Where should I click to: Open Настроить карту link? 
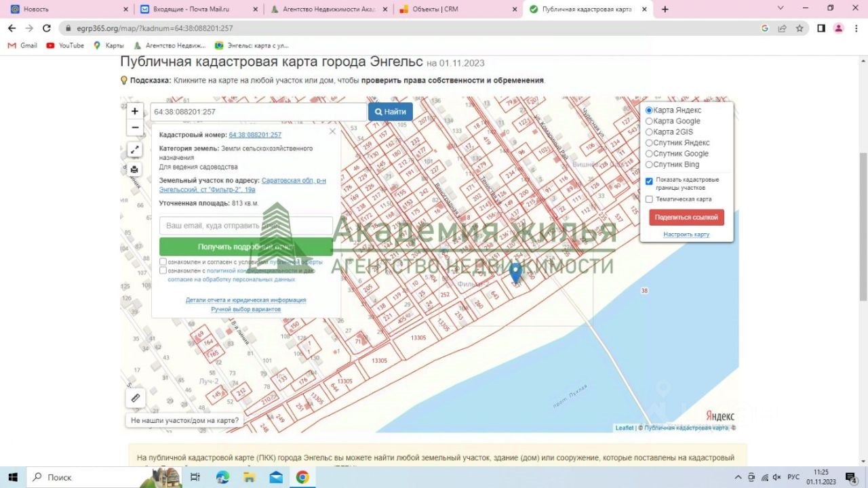click(686, 235)
